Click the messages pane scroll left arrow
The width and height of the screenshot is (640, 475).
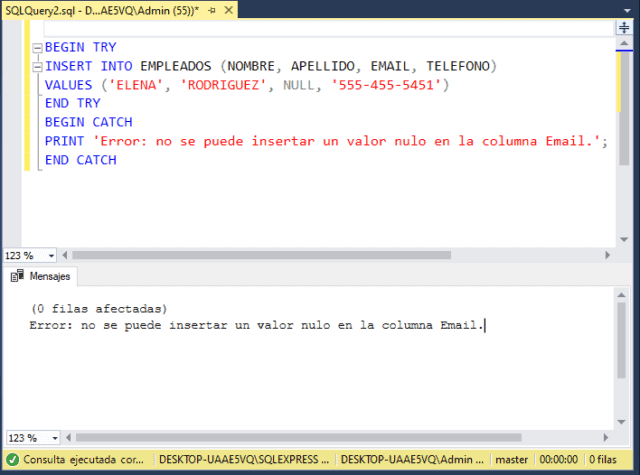(66, 438)
